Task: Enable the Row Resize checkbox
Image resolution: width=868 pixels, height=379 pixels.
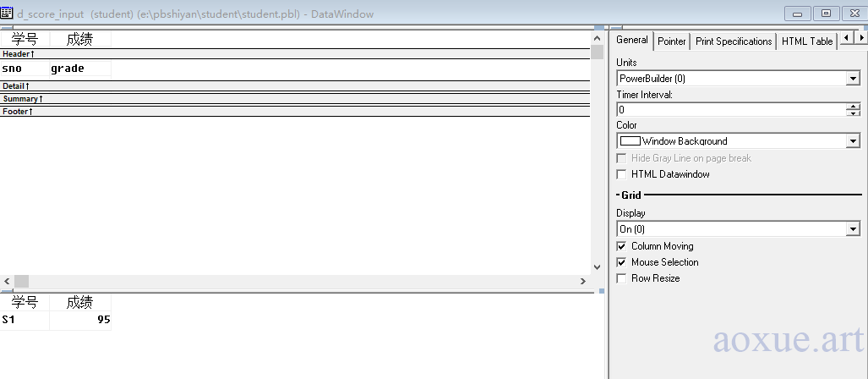Action: [622, 278]
